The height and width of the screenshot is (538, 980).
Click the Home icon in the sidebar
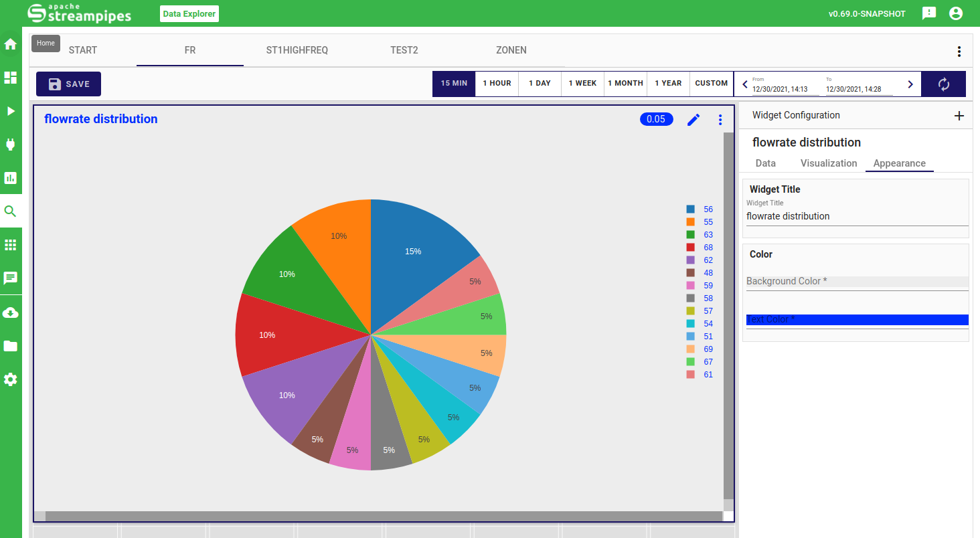tap(11, 44)
